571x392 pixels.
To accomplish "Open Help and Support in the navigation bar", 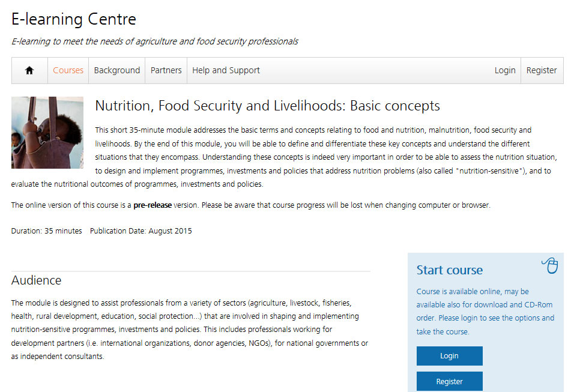I will click(226, 70).
